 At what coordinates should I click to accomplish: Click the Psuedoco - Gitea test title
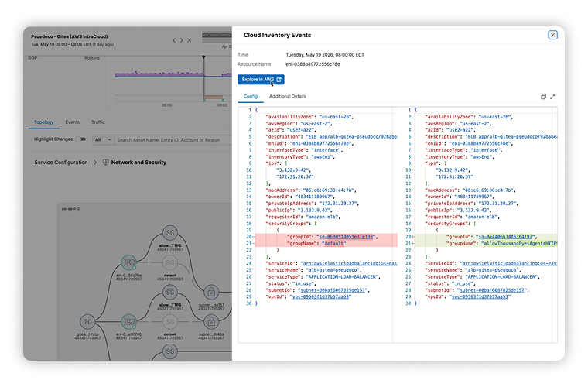(70, 36)
